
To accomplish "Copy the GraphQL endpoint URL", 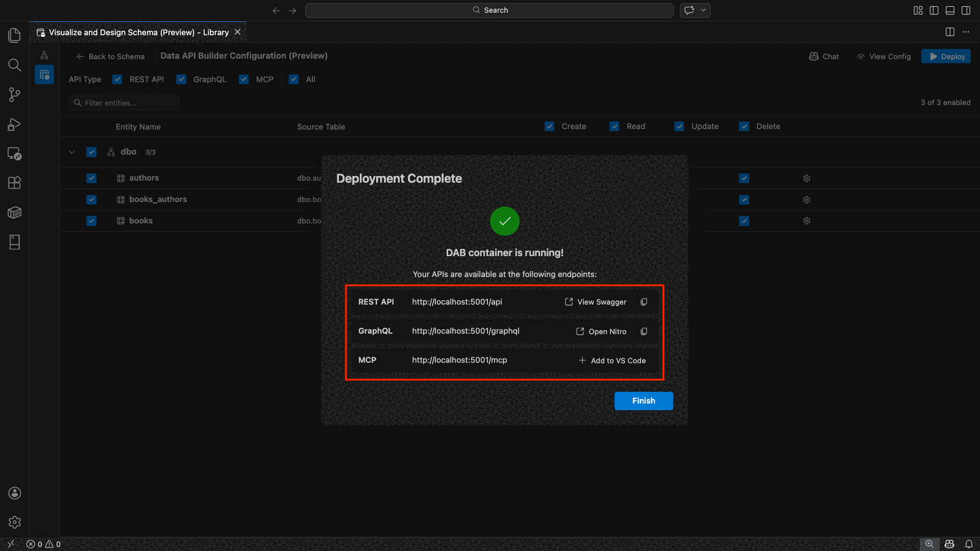I will pos(644,332).
